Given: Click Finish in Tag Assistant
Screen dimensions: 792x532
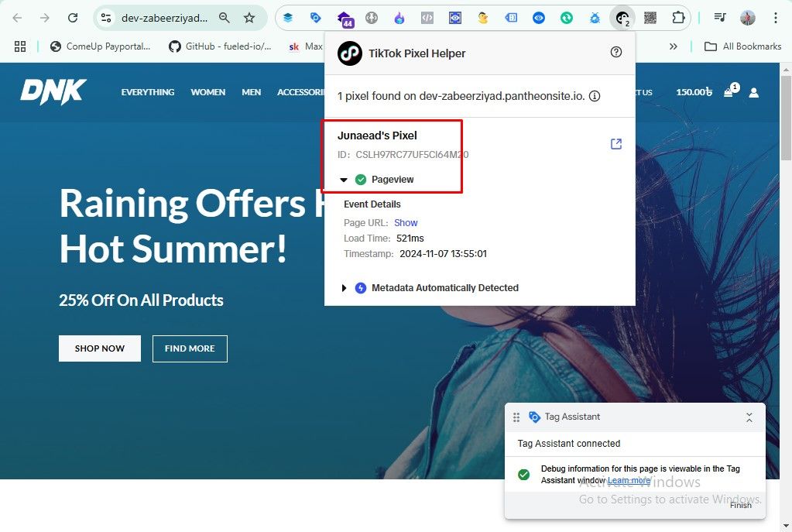Looking at the screenshot, I should tap(740, 505).
